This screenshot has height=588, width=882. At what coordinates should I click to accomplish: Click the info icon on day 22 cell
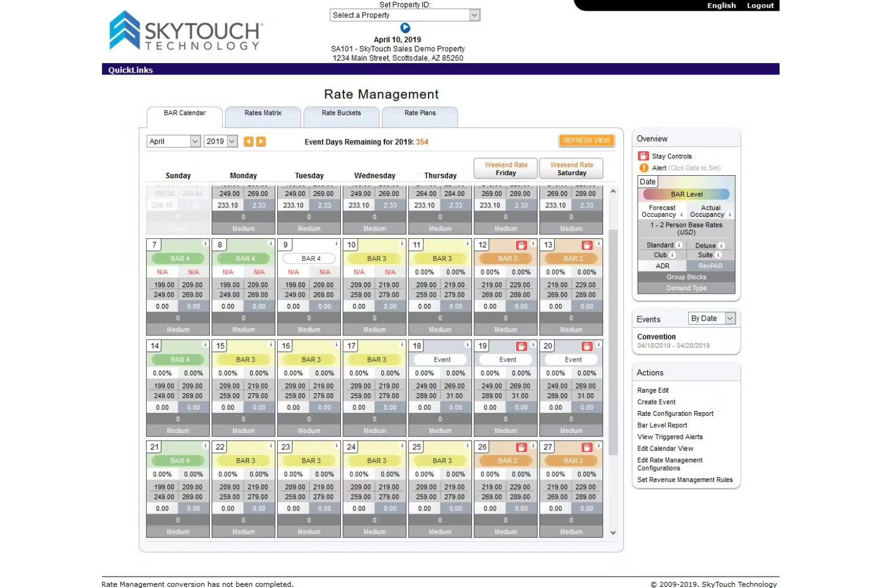point(271,446)
